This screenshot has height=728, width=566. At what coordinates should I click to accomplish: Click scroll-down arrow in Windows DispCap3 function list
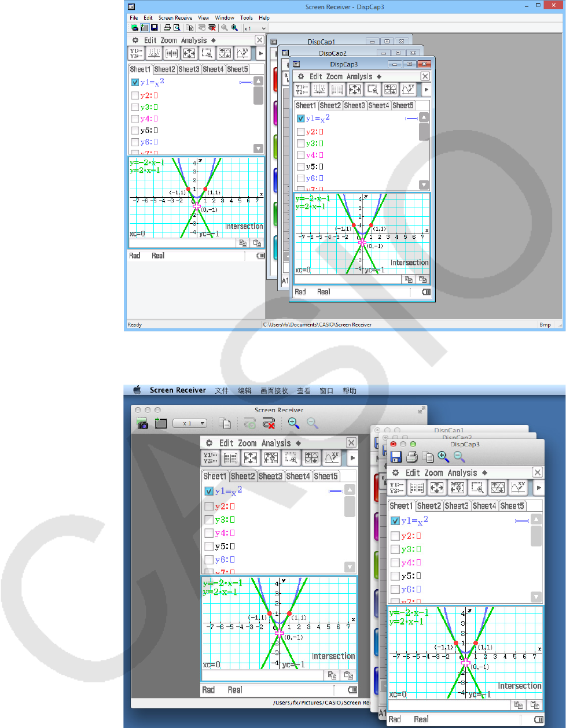point(424,185)
